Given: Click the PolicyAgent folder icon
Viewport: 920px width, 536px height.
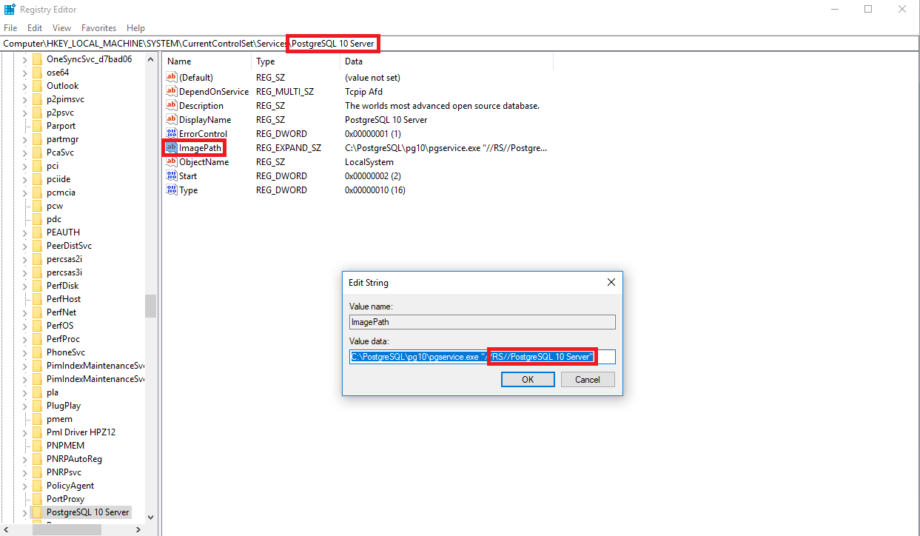Looking at the screenshot, I should click(38, 486).
